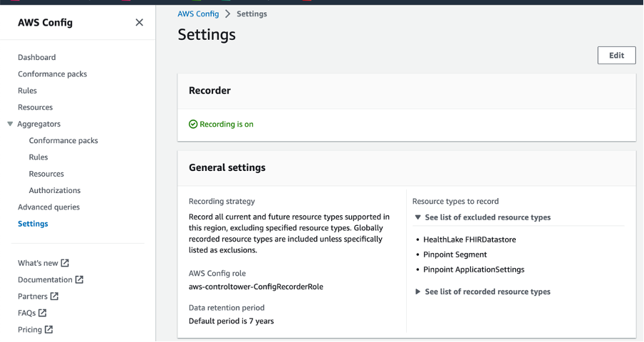The width and height of the screenshot is (644, 342).
Task: Click the Edit button
Action: tap(616, 56)
